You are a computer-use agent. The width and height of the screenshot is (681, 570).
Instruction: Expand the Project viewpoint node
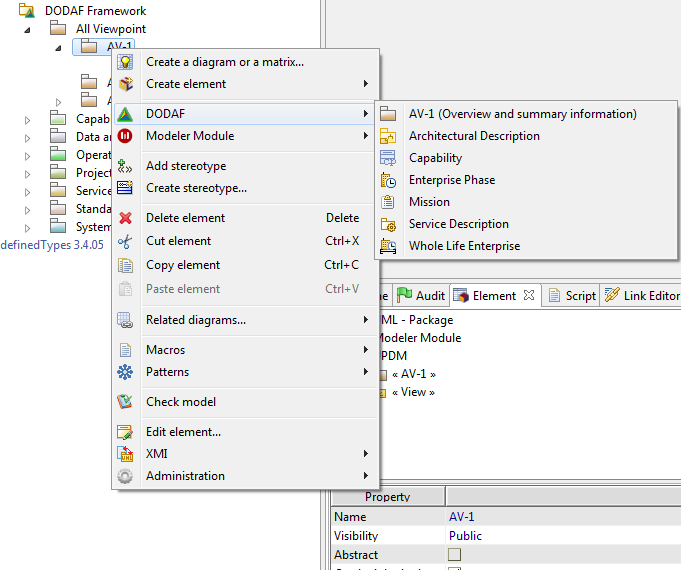27,175
